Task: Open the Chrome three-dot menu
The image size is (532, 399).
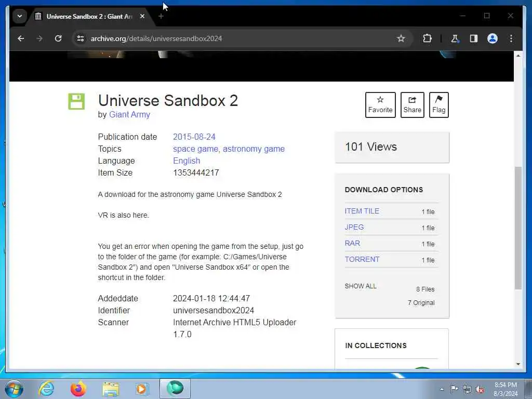Action: coord(511,38)
